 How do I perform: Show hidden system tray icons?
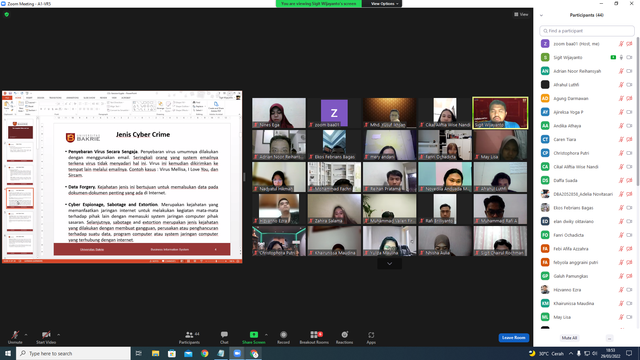coord(571,353)
